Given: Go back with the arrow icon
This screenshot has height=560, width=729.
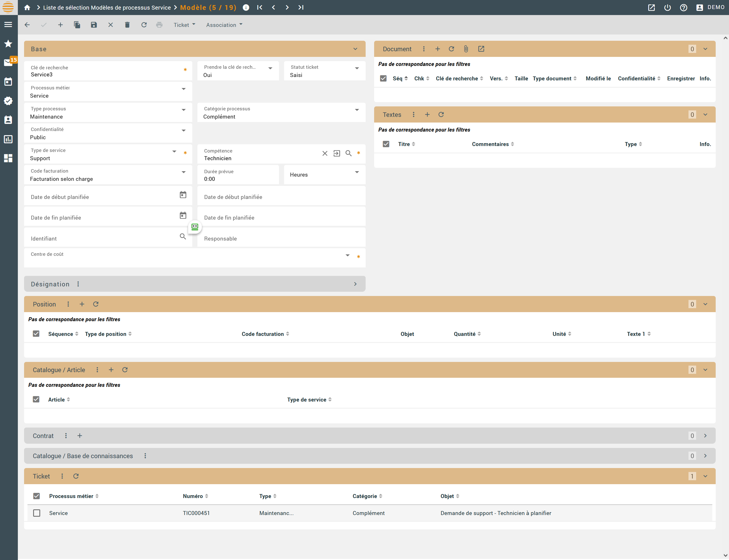Looking at the screenshot, I should point(27,25).
